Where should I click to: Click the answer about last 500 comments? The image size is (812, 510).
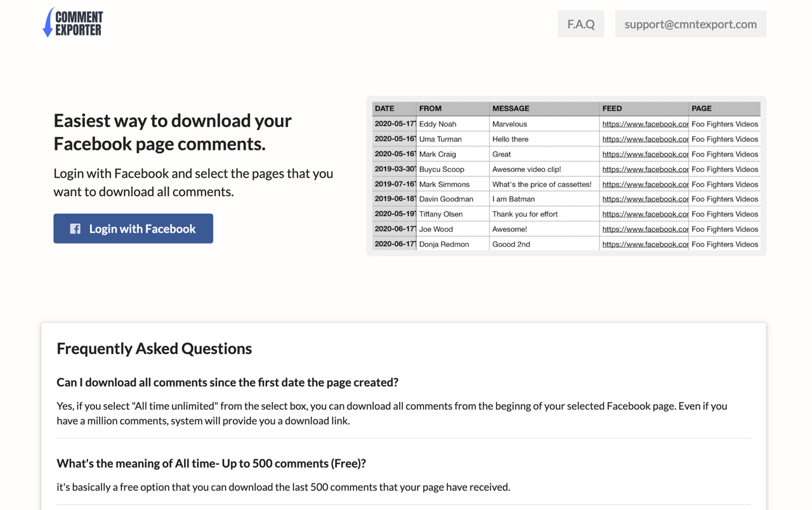(x=283, y=487)
